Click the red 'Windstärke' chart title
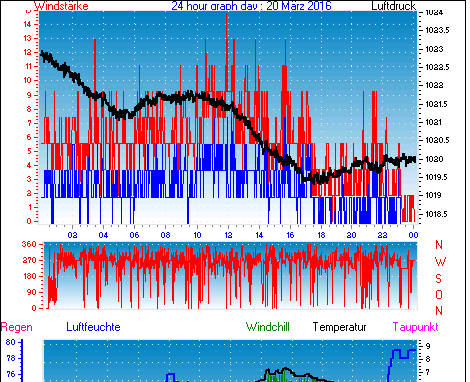Screen dimensions: 470x382 click(x=61, y=6)
